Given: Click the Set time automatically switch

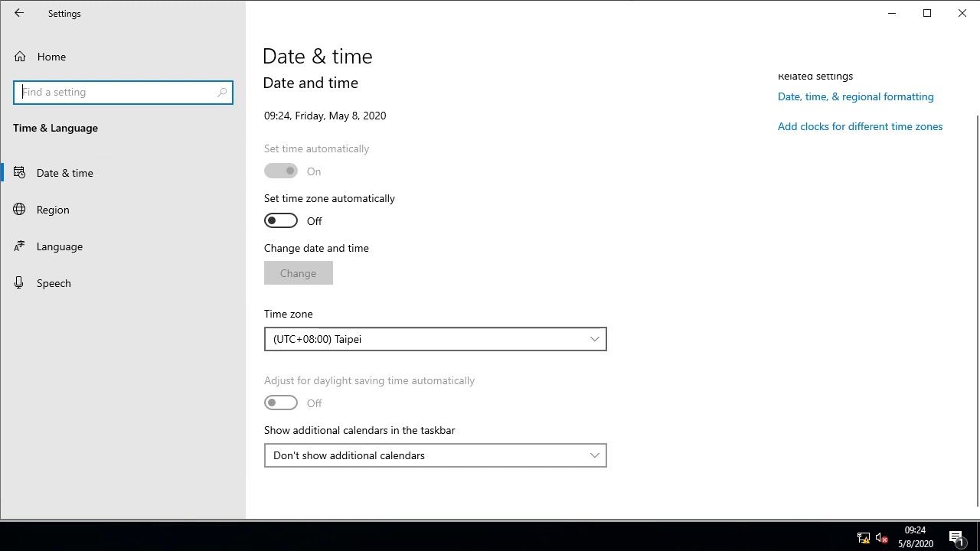Looking at the screenshot, I should click(281, 171).
